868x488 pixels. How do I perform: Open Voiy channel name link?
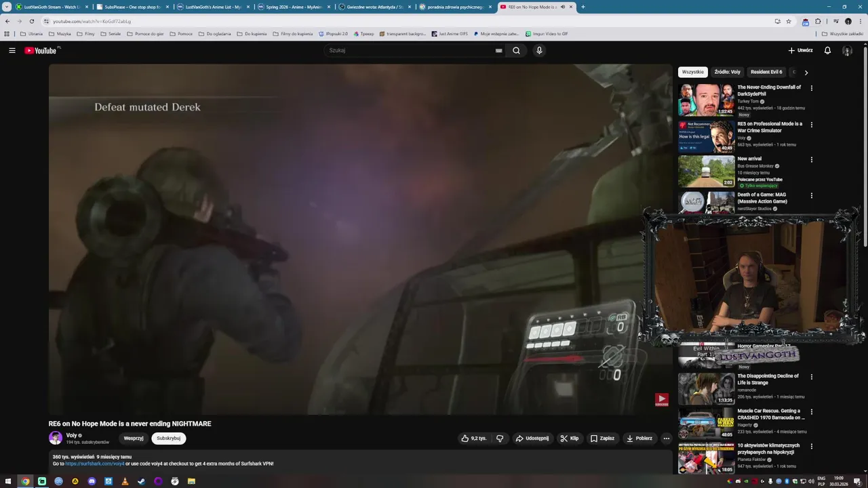[x=71, y=435]
